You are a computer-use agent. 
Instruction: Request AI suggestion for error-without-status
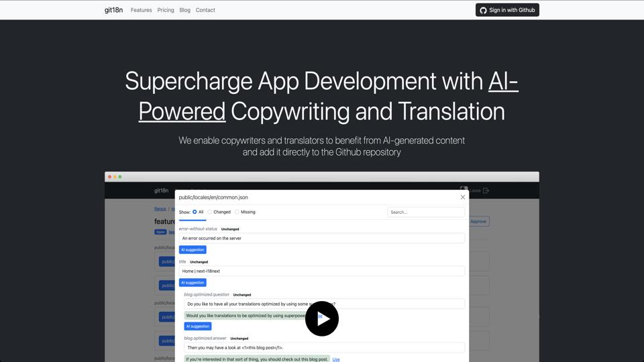click(193, 249)
